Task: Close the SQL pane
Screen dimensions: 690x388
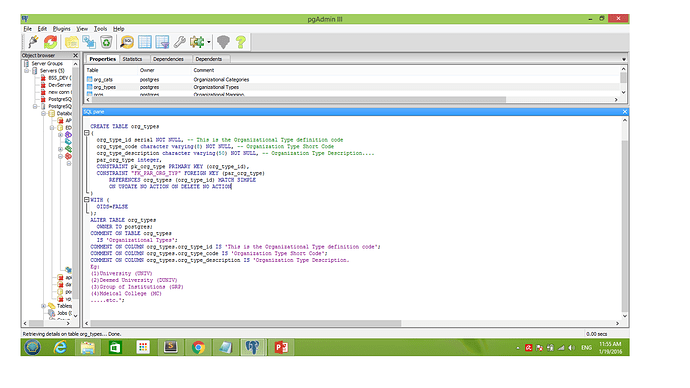Action: pyautogui.click(x=624, y=112)
